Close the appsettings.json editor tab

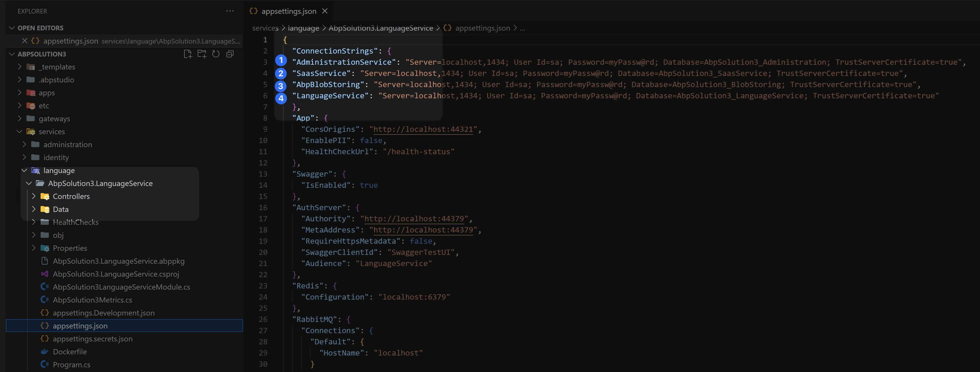tap(325, 11)
